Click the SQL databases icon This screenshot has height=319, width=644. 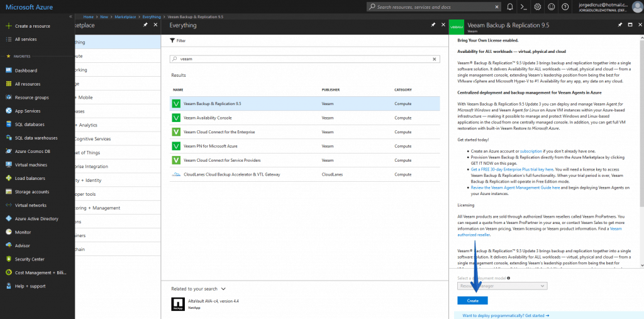click(x=8, y=124)
